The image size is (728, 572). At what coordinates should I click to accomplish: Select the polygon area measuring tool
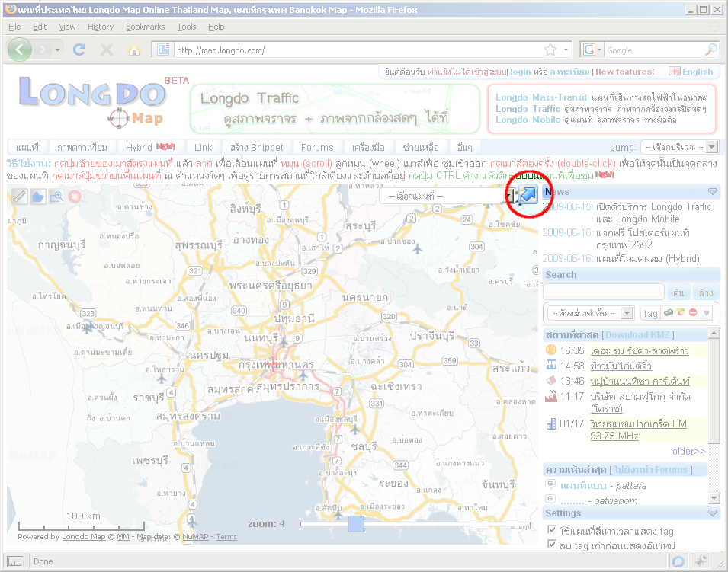coord(37,197)
